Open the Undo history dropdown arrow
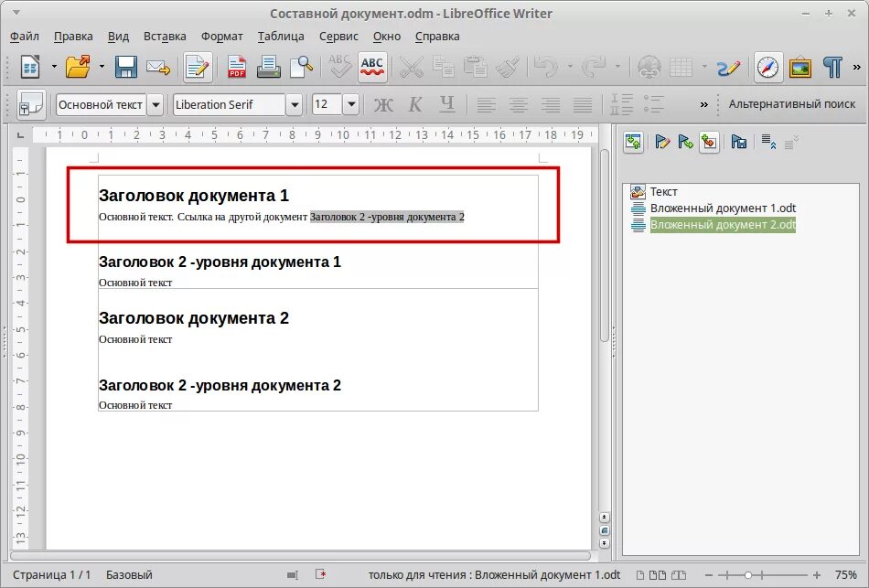 click(570, 67)
